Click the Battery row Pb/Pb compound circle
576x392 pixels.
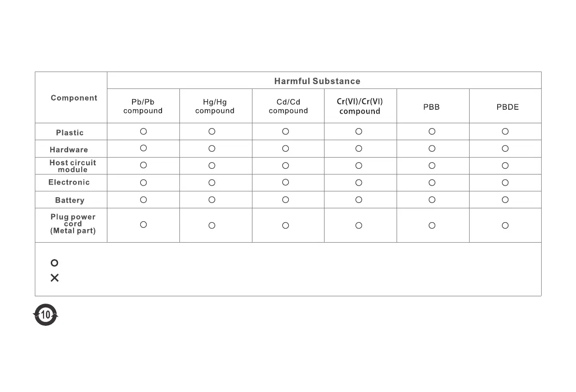[143, 200]
